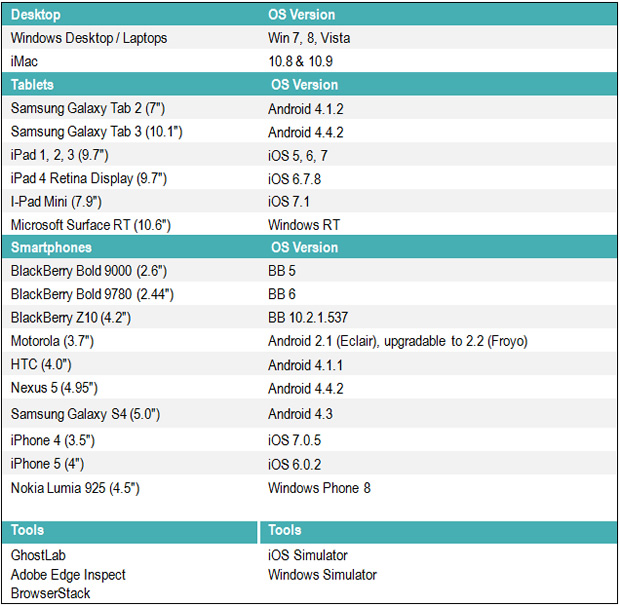The width and height of the screenshot is (620, 605).
Task: Select iPad 4 Retina Display row
Action: coord(310,178)
